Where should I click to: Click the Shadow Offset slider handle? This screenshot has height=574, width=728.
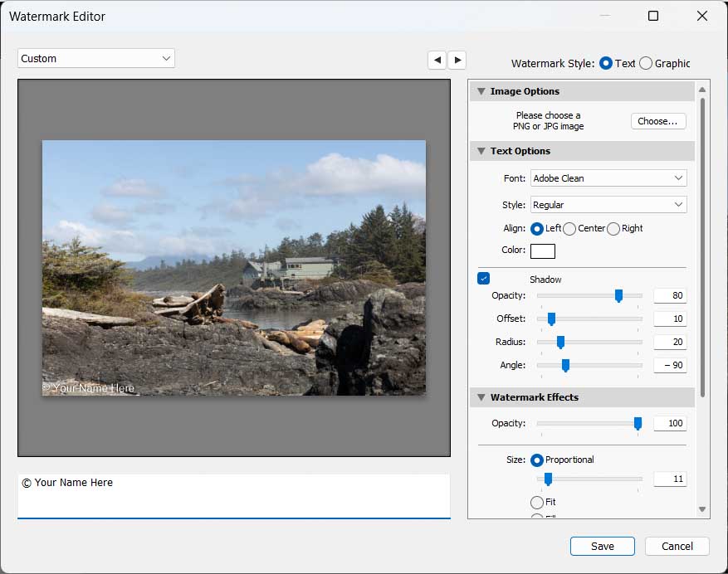click(x=551, y=319)
